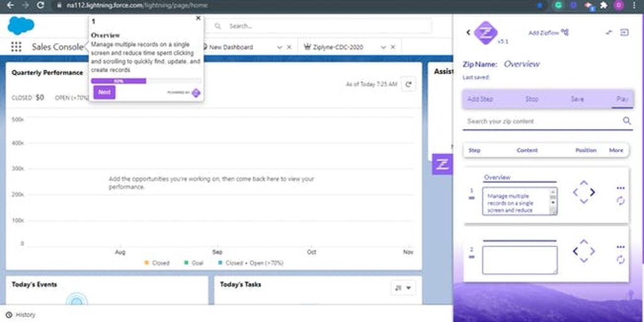The image size is (644, 322).
Task: Close the New Dashboard tab
Action: pyautogui.click(x=289, y=47)
